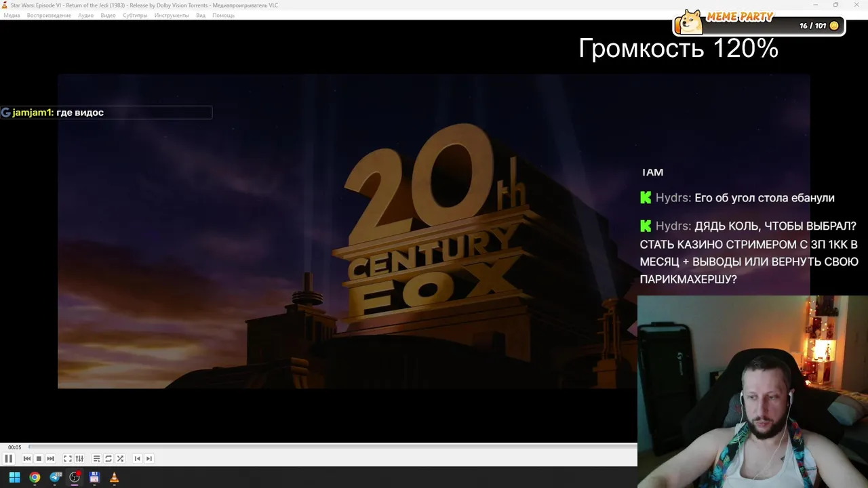
Task: Click the 16 / 101 coin counter
Action: click(x=819, y=26)
